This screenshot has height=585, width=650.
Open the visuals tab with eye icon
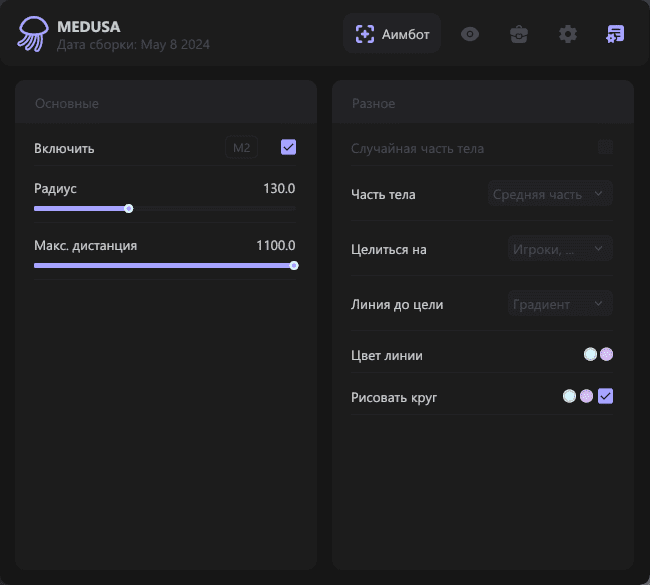click(470, 34)
